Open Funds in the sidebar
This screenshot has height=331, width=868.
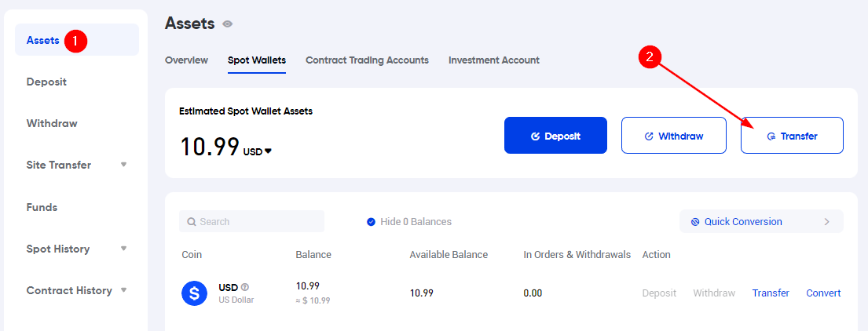(42, 207)
